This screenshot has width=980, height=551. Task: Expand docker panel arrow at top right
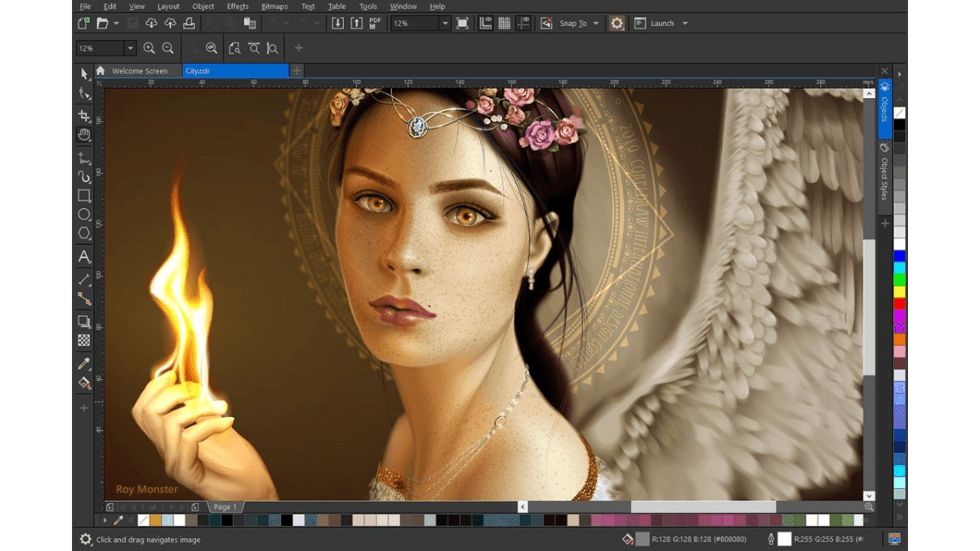[x=900, y=73]
